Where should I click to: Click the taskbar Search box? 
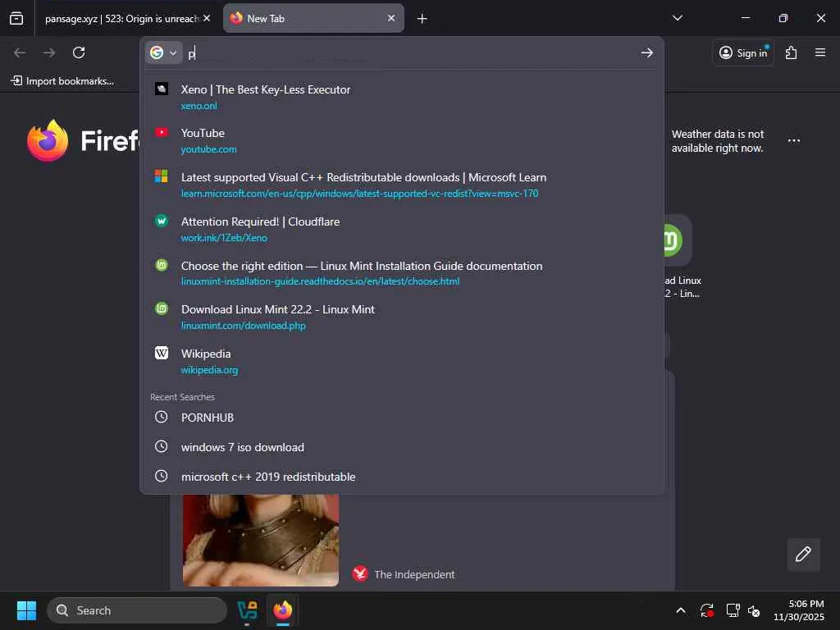[x=137, y=610]
